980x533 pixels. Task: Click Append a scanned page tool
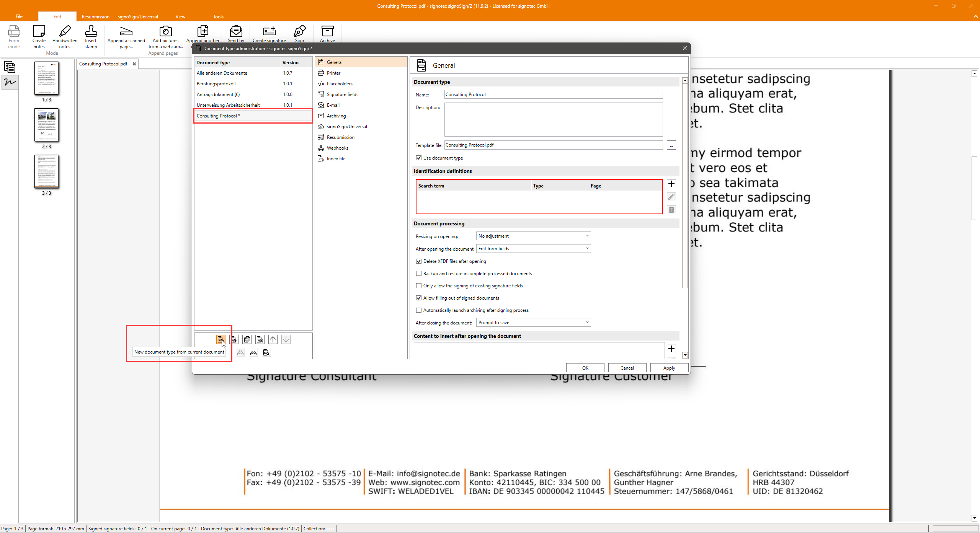click(126, 37)
